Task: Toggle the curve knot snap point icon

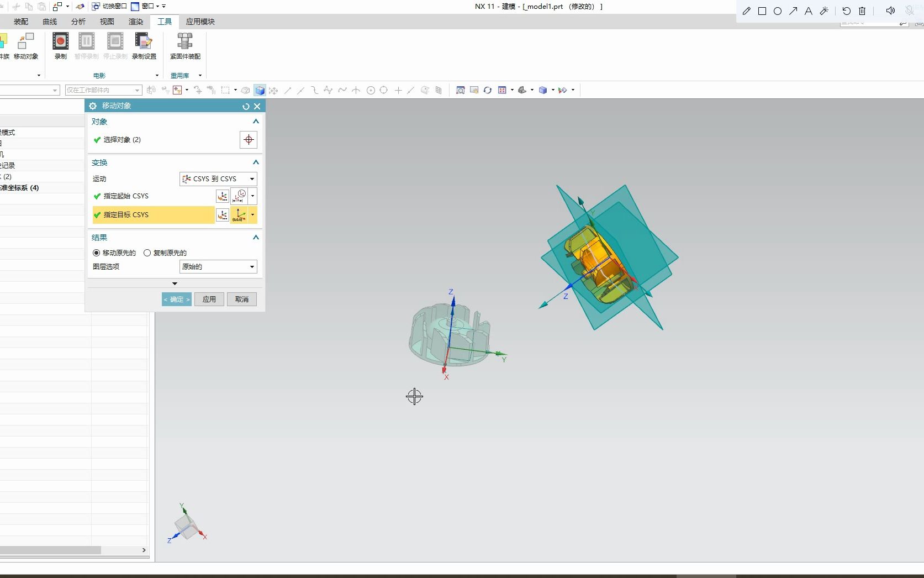Action: pos(342,90)
